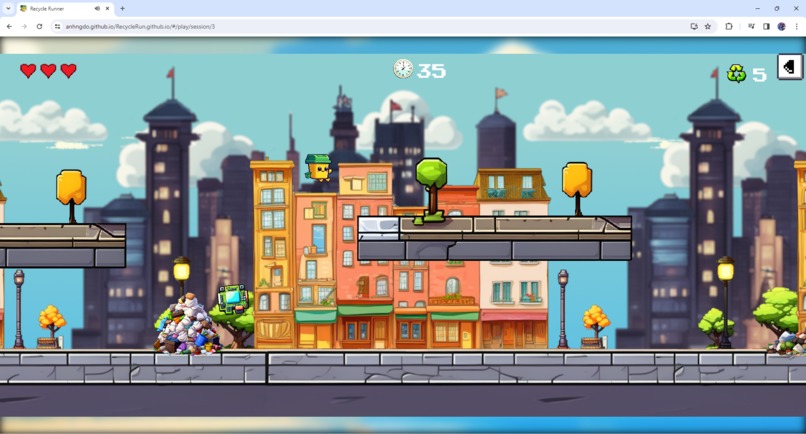The height and width of the screenshot is (434, 806).
Task: Bookmark this page with star
Action: pos(708,26)
